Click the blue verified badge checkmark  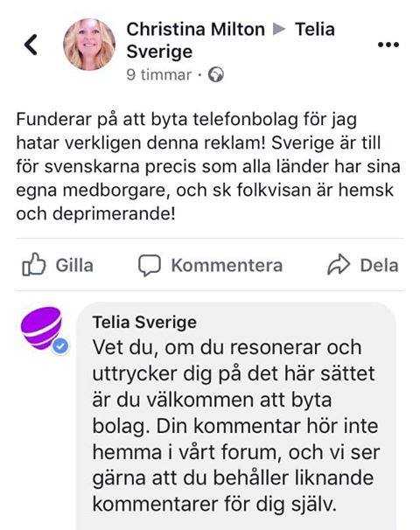60,346
